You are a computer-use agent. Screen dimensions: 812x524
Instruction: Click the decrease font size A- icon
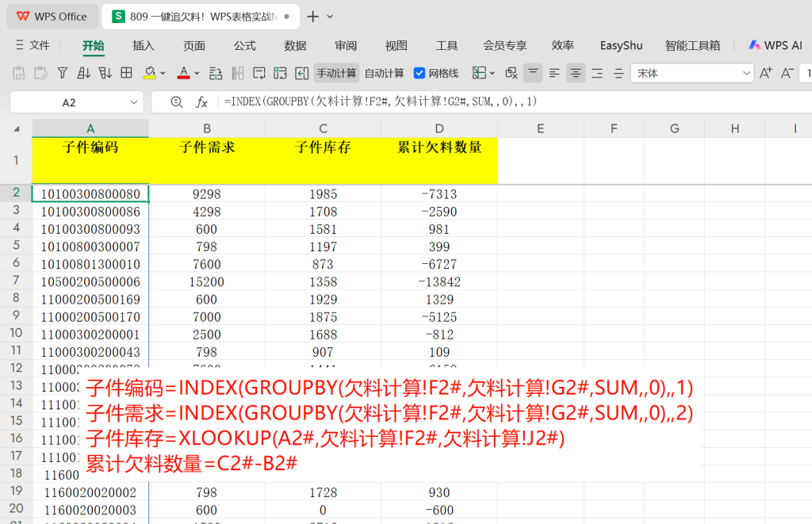tap(787, 73)
